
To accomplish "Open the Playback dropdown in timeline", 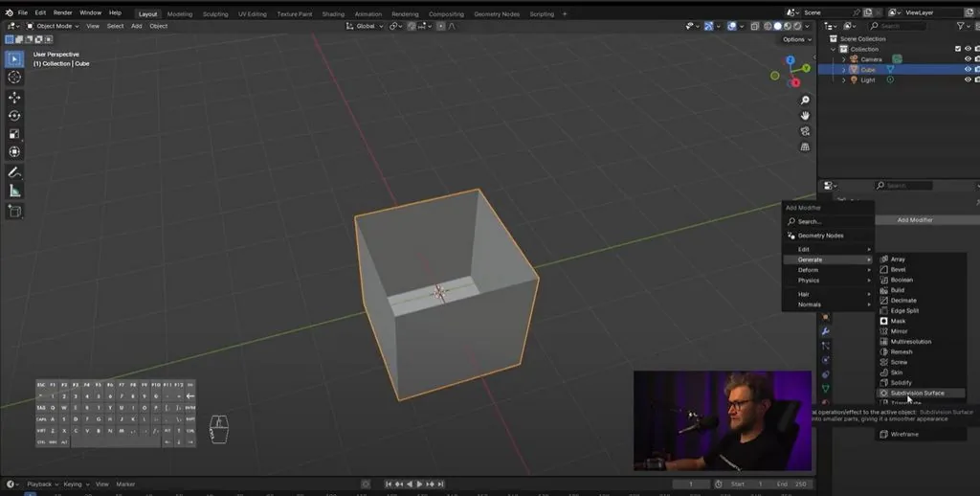I will 42,485.
